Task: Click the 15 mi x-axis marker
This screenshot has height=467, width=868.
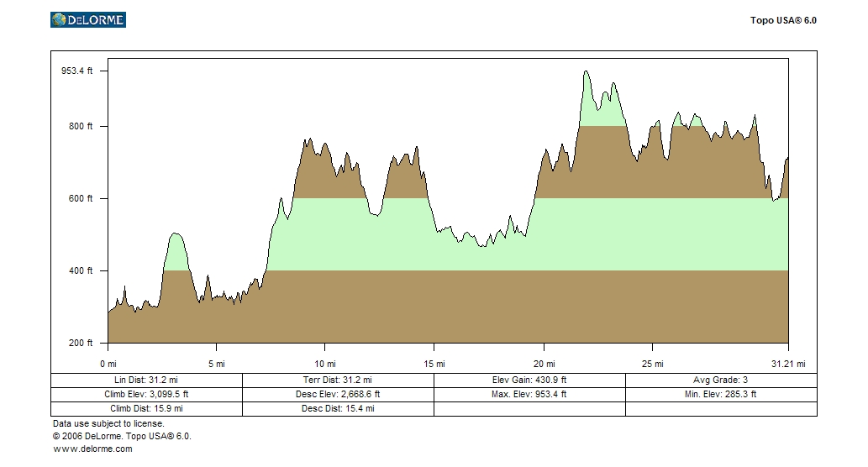Action: (434, 364)
